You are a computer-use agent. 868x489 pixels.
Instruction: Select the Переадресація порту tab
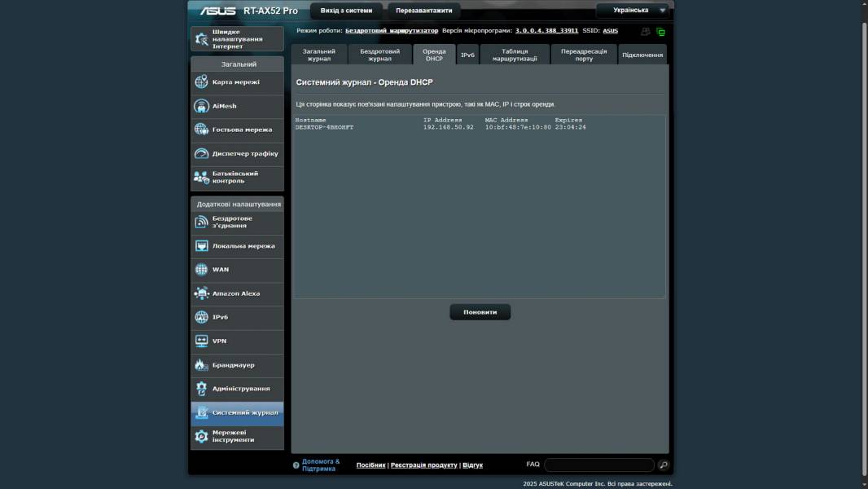pos(584,55)
